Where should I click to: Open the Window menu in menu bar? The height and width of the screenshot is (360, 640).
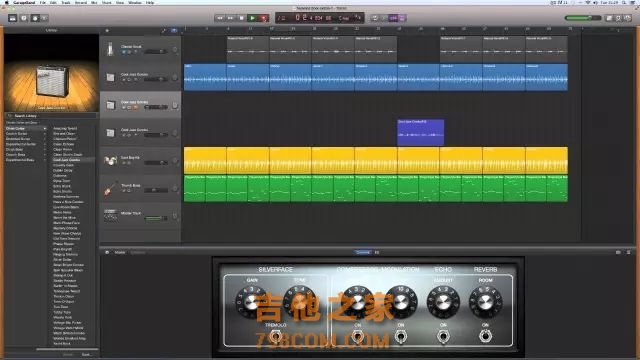coord(135,2)
